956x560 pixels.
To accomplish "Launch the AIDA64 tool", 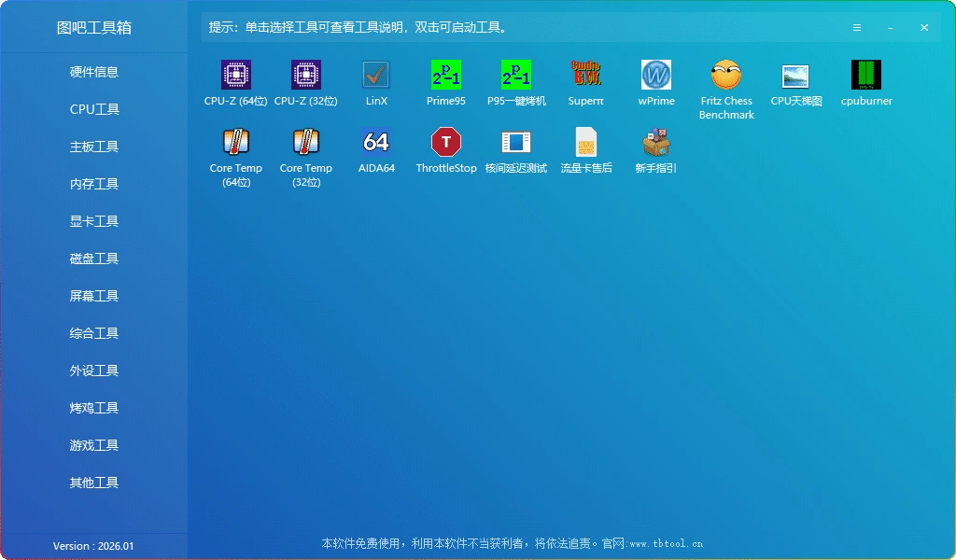I will (x=375, y=151).
